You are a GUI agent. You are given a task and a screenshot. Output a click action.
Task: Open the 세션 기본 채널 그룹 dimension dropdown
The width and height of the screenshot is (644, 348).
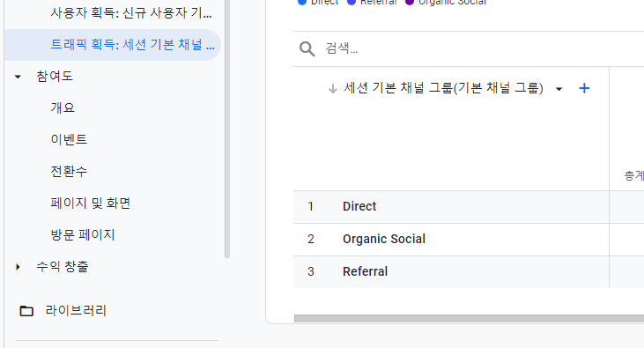point(559,89)
